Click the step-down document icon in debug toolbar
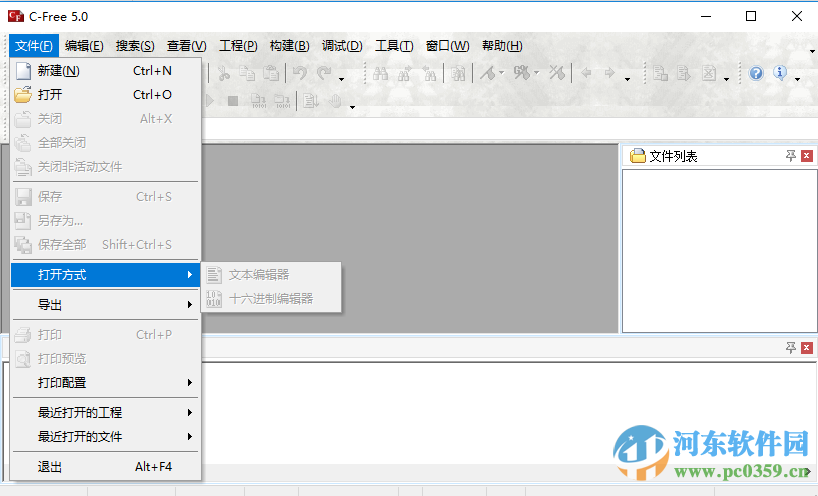Viewport: 818px width, 496px height. click(311, 101)
